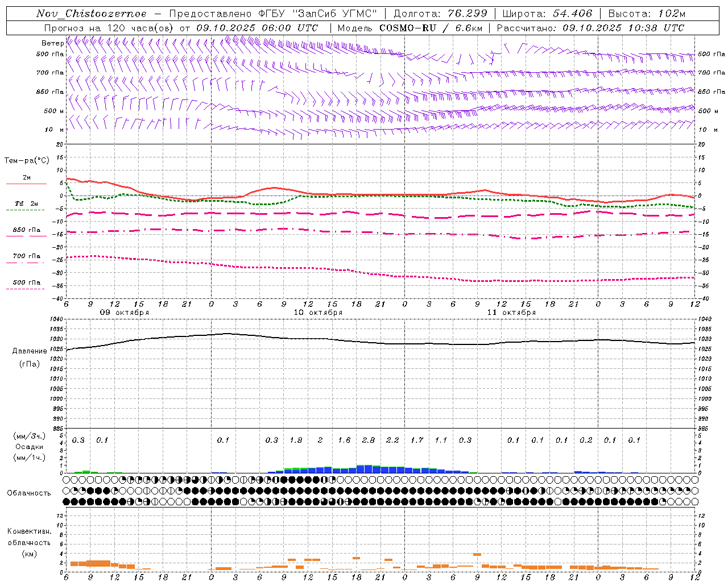This screenshot has width=728, height=582.
Task: Click the Прогноз на 120 часа(ов) text
Action: point(109,28)
